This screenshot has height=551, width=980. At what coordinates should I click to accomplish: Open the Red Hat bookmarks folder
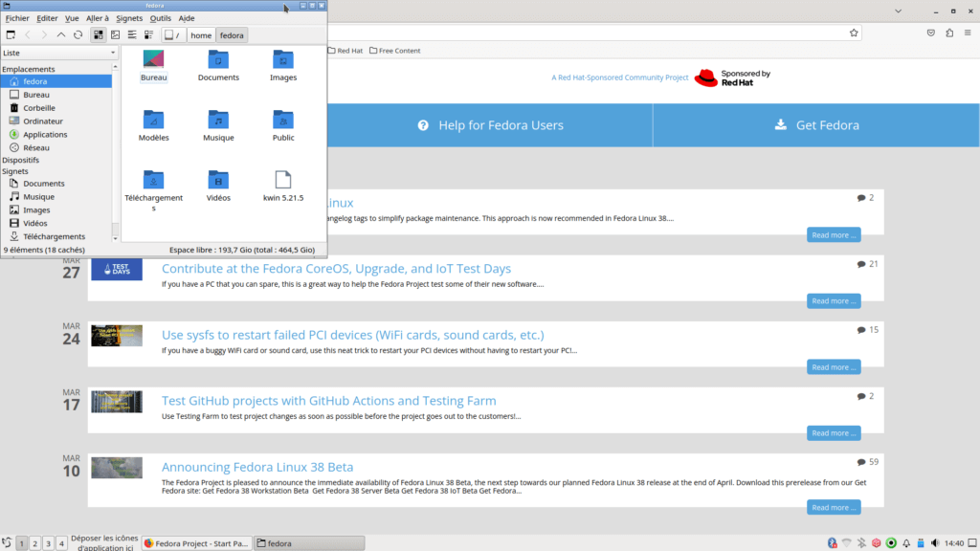tap(345, 51)
